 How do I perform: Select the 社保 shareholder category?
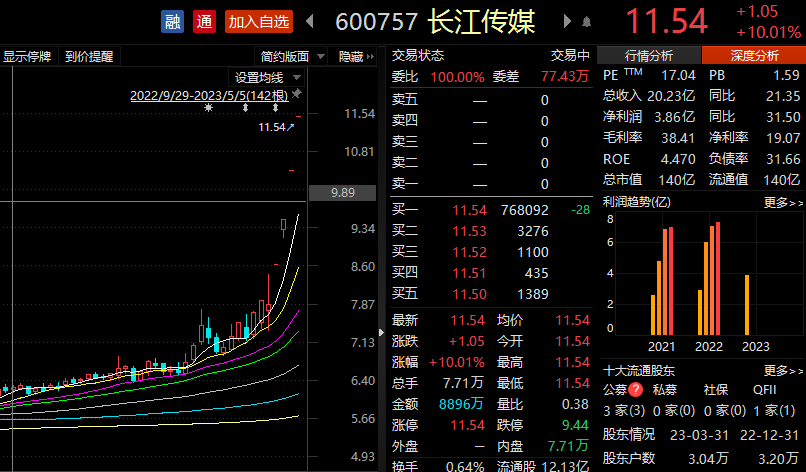pos(716,390)
